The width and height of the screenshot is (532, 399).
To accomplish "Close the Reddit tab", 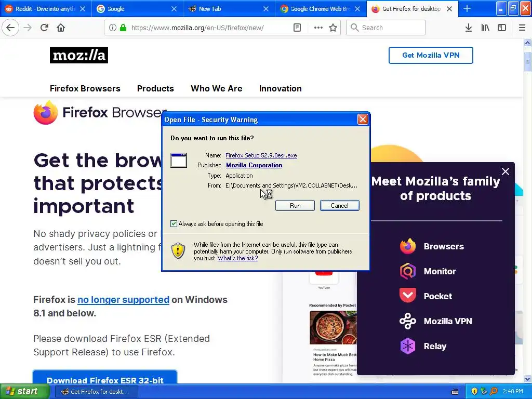I will point(83,9).
